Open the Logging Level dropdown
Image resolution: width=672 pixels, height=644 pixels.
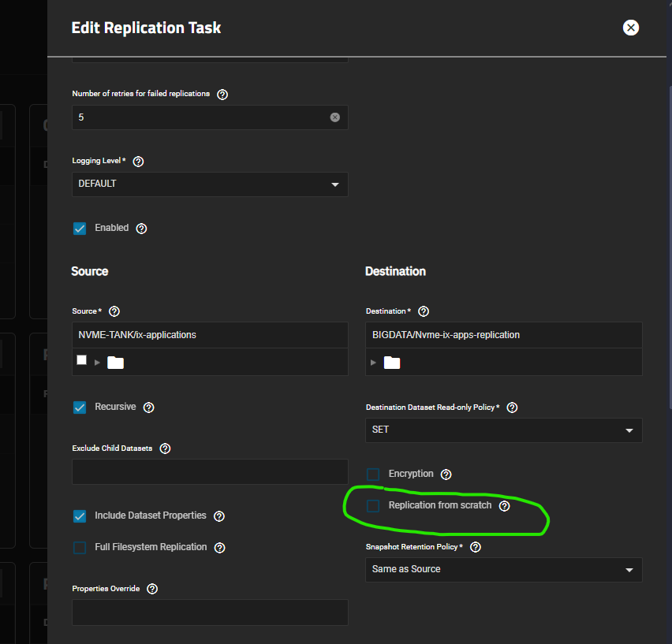pos(209,184)
